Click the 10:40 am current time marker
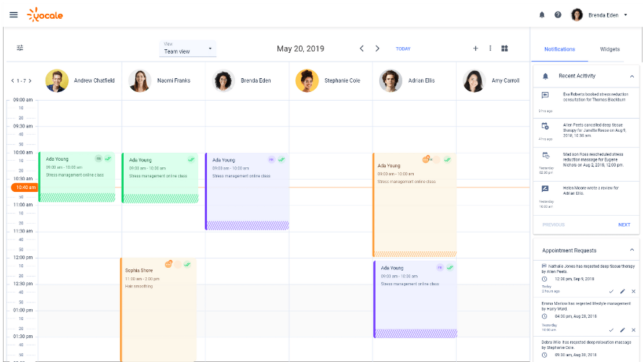The width and height of the screenshot is (644, 362). 25,188
